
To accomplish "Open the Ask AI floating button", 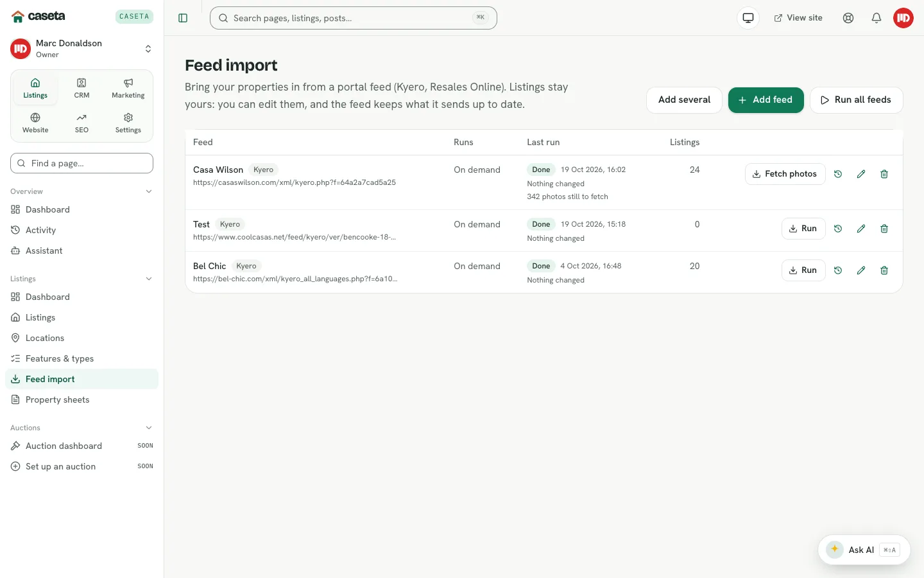I will (x=864, y=550).
